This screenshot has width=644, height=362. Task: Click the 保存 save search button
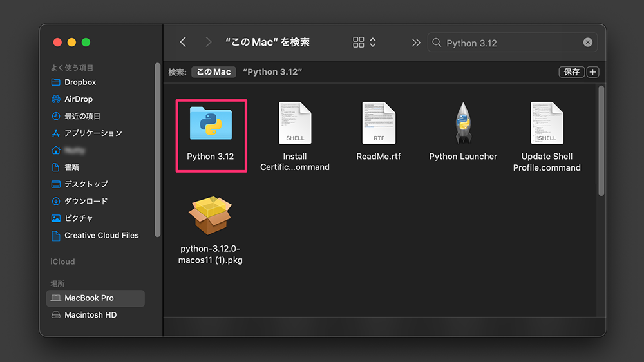(571, 72)
